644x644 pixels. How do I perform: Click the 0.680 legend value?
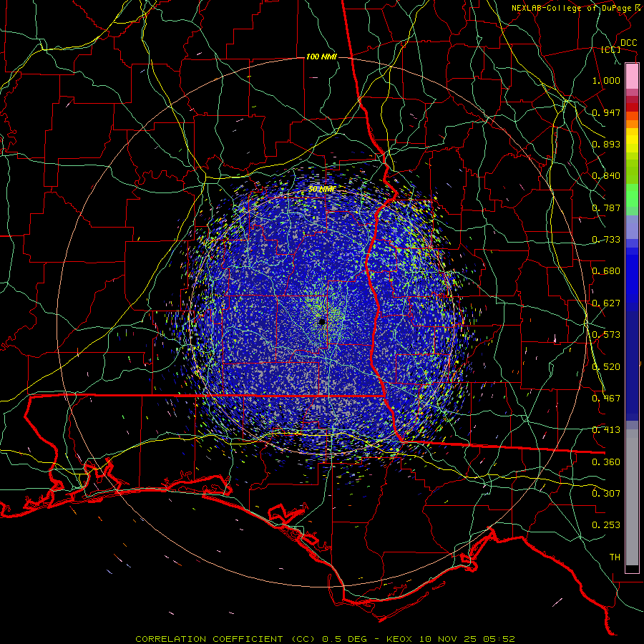click(606, 271)
